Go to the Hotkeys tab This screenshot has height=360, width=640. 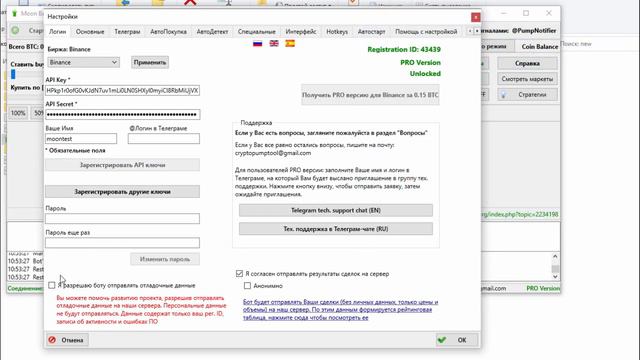[337, 31]
